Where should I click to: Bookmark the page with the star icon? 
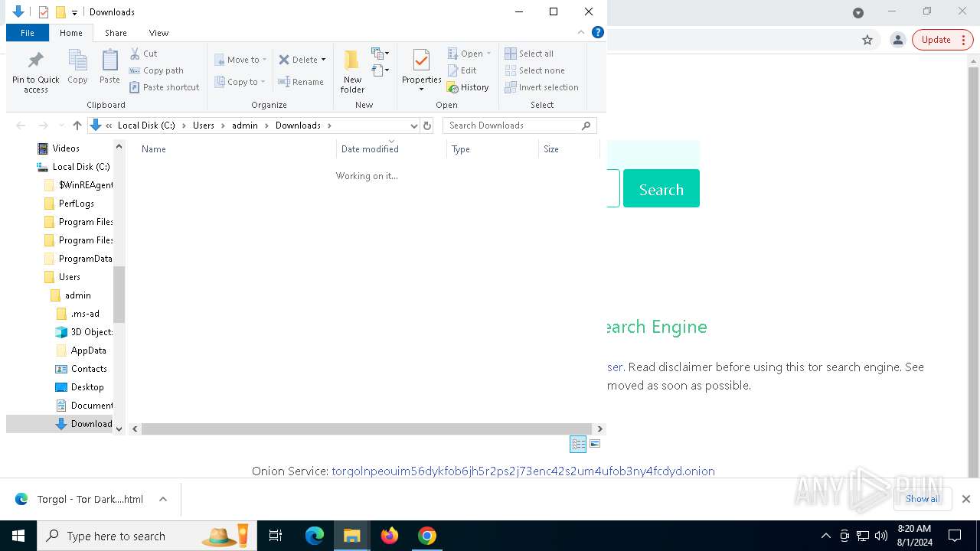click(x=867, y=40)
